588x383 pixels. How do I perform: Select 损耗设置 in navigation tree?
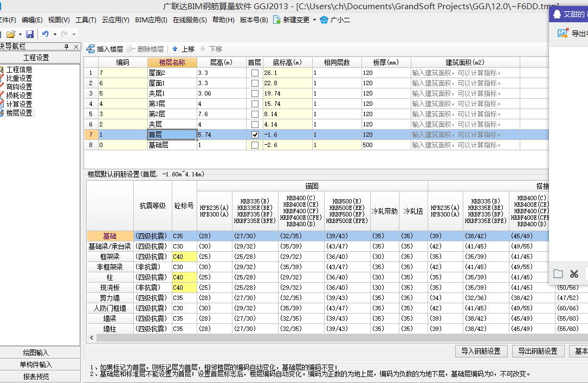pyautogui.click(x=19, y=95)
